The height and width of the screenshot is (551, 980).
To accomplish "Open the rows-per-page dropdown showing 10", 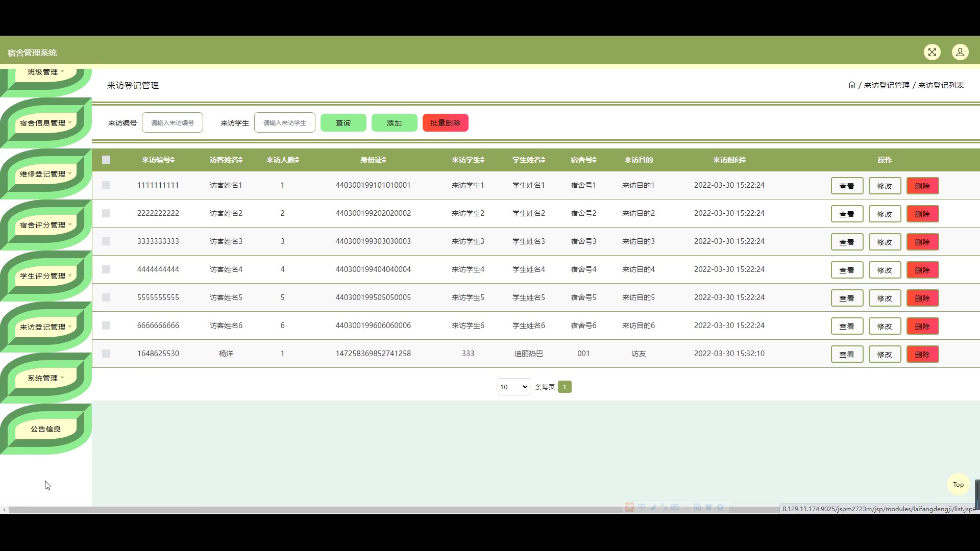I will pyautogui.click(x=513, y=387).
